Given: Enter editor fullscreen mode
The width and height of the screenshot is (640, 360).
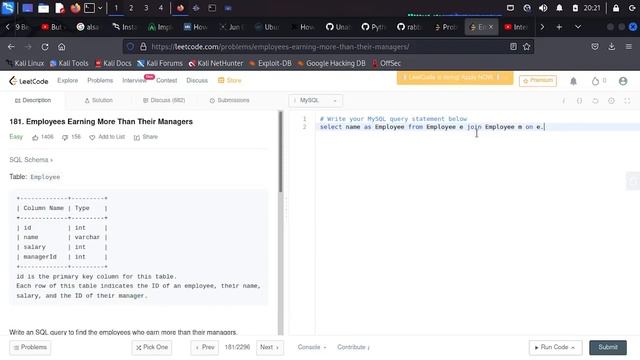Looking at the screenshot, I should (627, 100).
